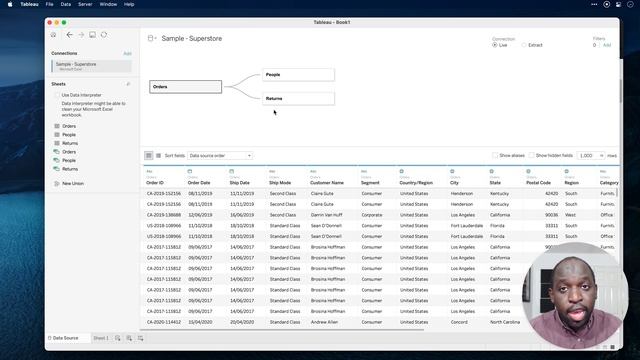Click the new dashboard icon
The image size is (640, 360).
[x=129, y=338]
